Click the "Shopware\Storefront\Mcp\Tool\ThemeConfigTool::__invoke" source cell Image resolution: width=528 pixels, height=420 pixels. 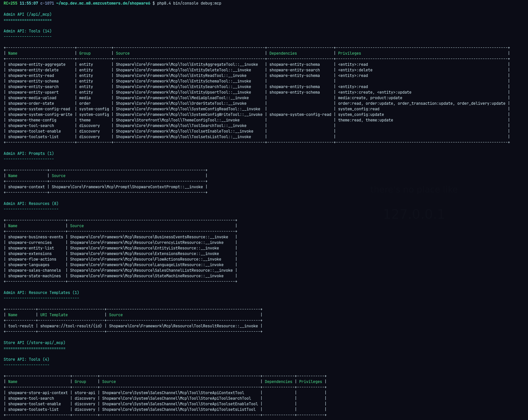(x=178, y=120)
